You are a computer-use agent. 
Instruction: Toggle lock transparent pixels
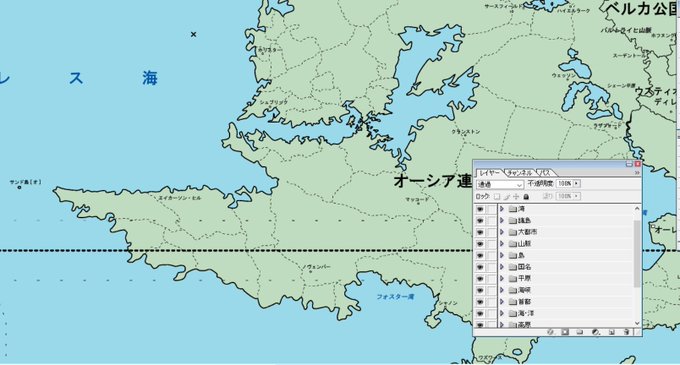pyautogui.click(x=497, y=197)
